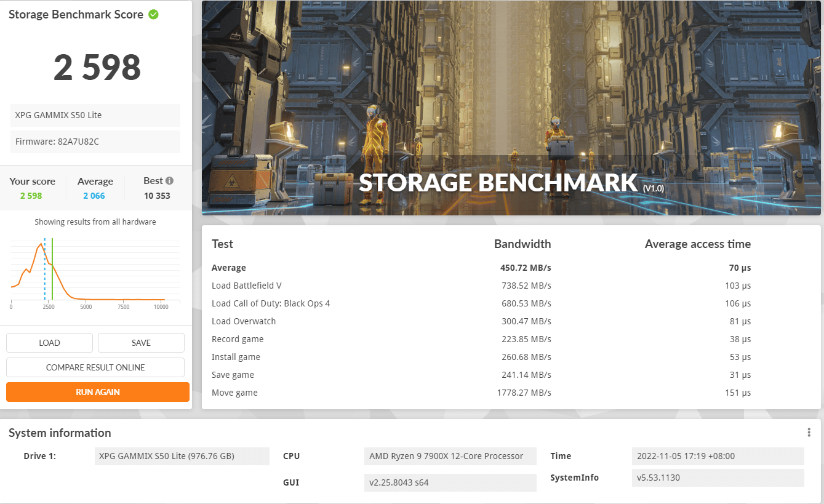Click the Storage Benchmark Score title
Screen dimensions: 824x504
76,14
